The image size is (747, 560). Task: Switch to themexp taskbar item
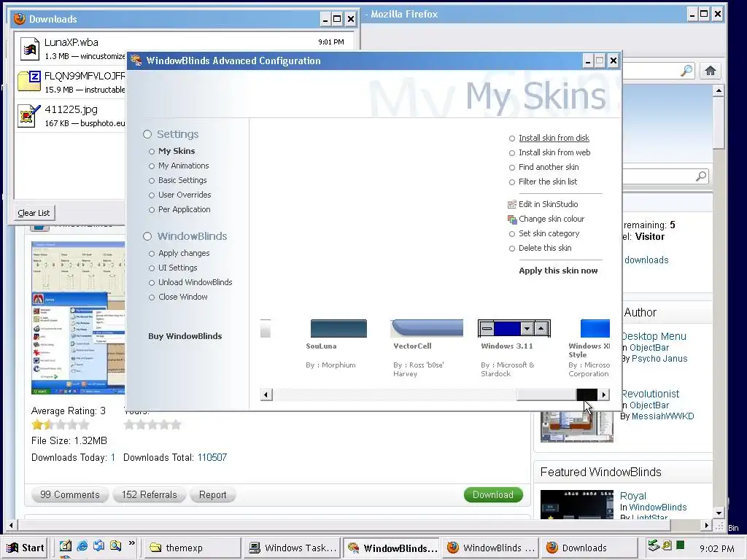191,548
